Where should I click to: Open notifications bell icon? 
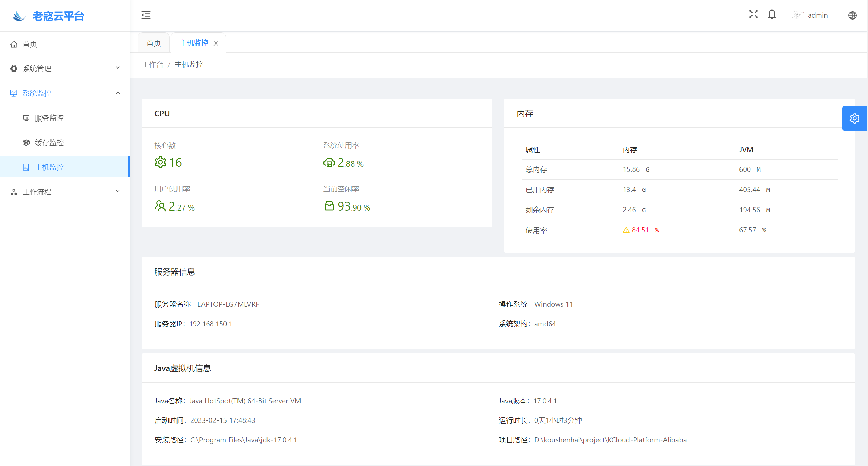click(x=772, y=15)
